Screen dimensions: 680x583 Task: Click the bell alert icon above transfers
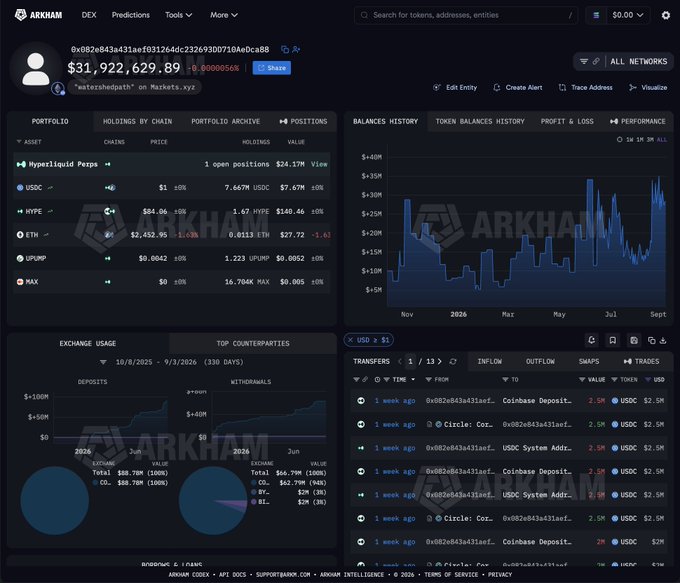(x=592, y=341)
